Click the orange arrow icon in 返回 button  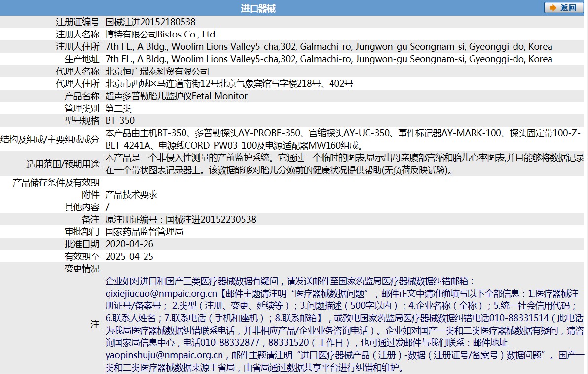pyautogui.click(x=552, y=8)
